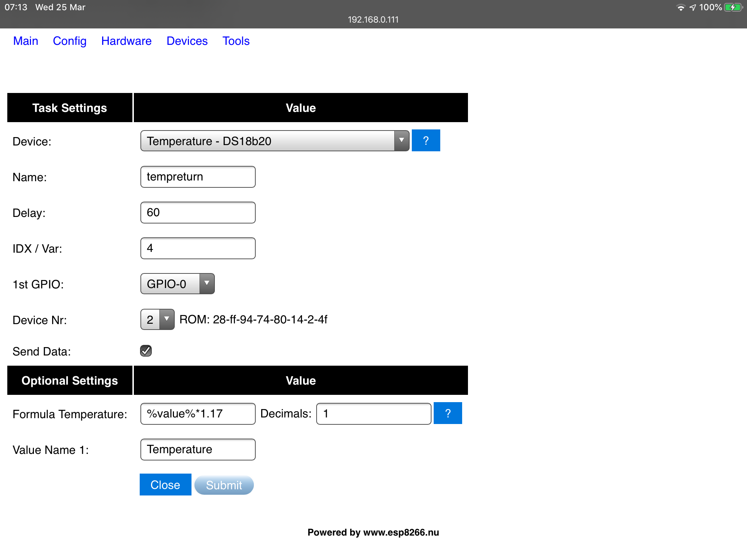Tap the 192.168.0.111 address bar
Viewport: 747px width, 560px height.
point(373,20)
